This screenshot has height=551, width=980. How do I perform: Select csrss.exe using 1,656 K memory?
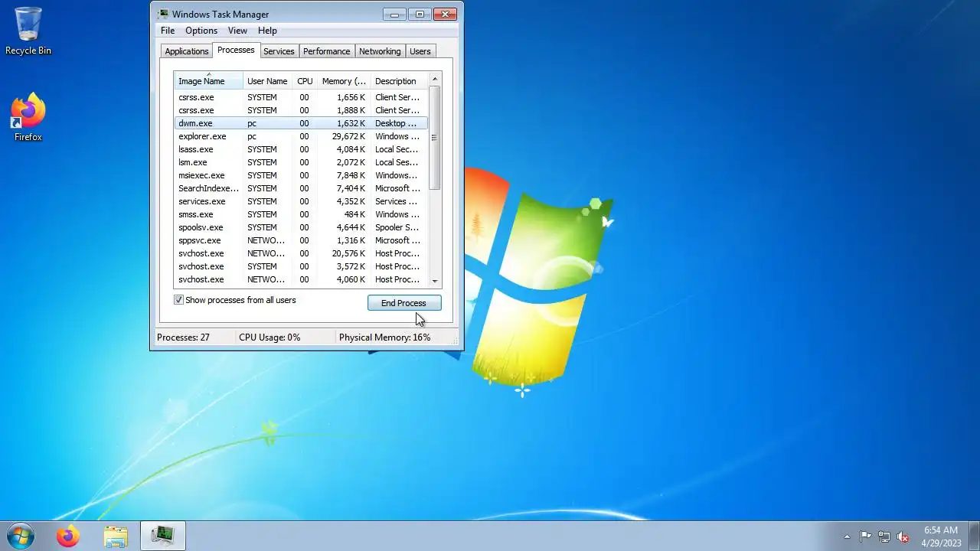tap(301, 97)
